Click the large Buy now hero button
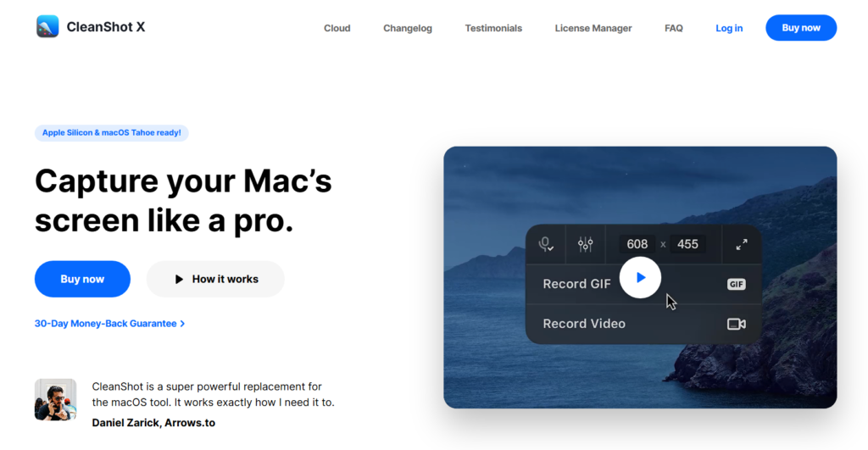868x450 pixels. [x=82, y=279]
